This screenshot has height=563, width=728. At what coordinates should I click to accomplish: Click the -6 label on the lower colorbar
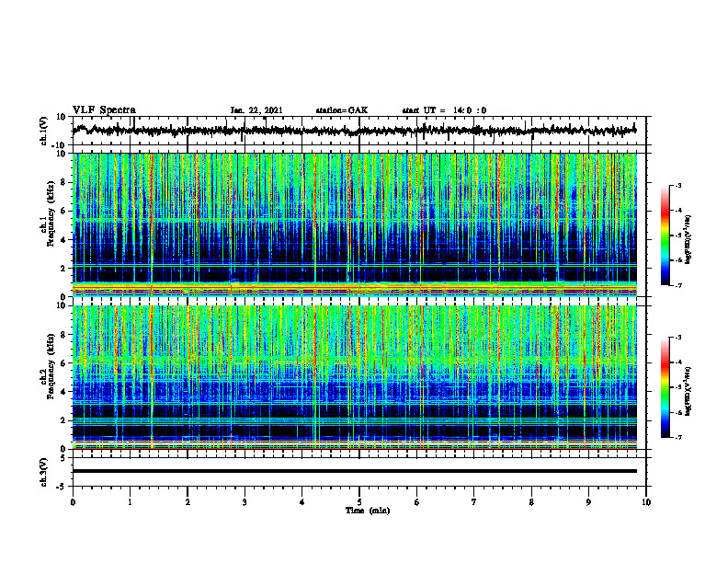click(678, 412)
